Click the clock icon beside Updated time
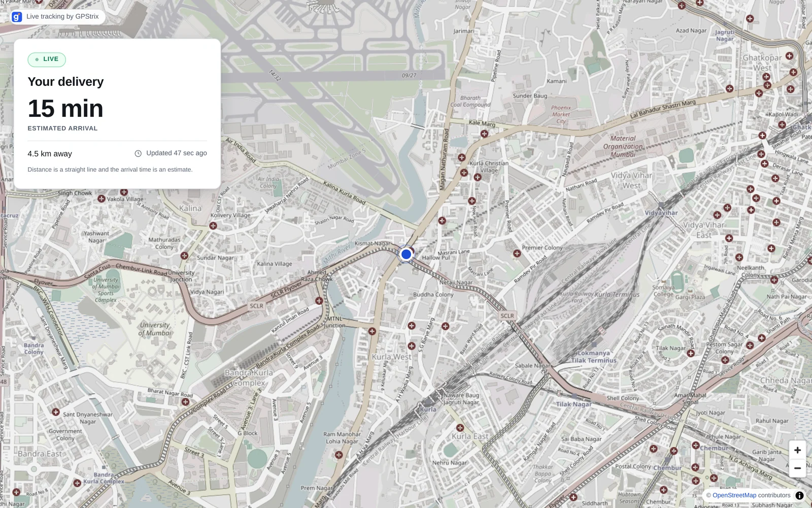This screenshot has height=508, width=812. tap(138, 153)
